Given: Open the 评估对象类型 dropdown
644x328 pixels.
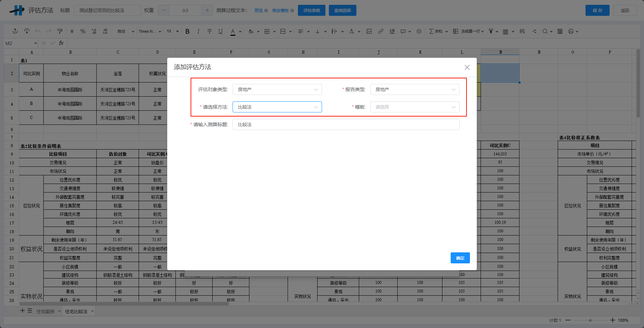Looking at the screenshot, I should coord(277,89).
